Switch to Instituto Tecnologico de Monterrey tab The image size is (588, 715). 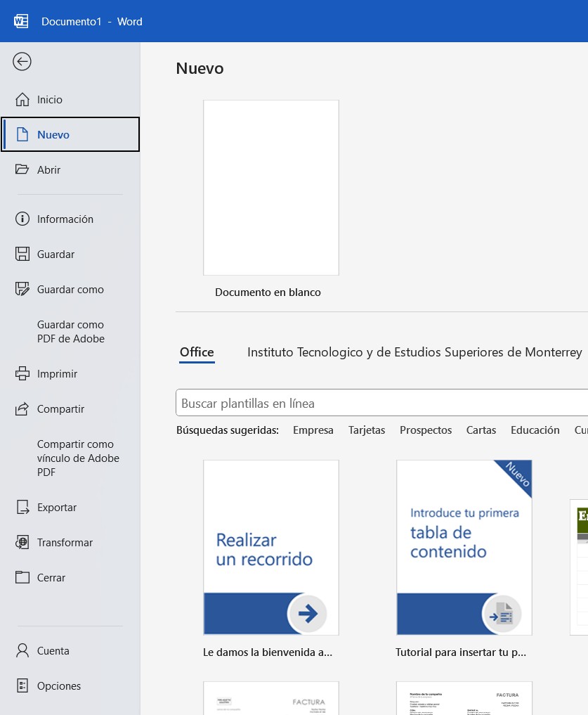click(x=414, y=352)
